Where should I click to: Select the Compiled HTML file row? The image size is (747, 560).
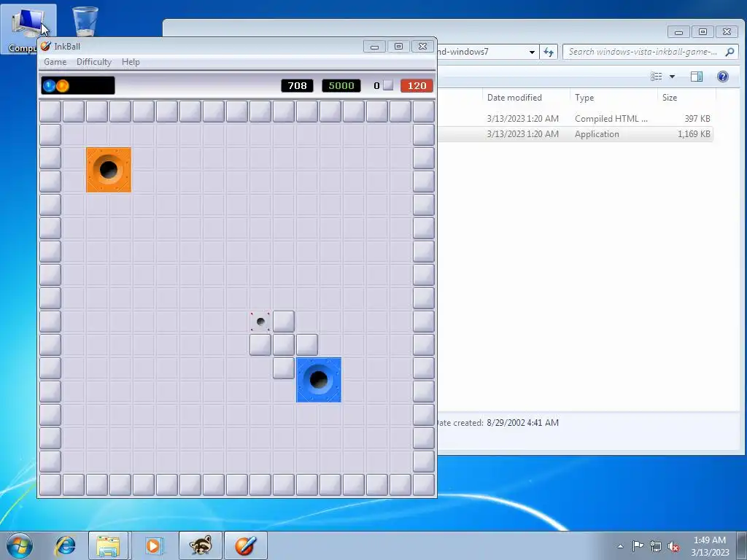pos(575,119)
